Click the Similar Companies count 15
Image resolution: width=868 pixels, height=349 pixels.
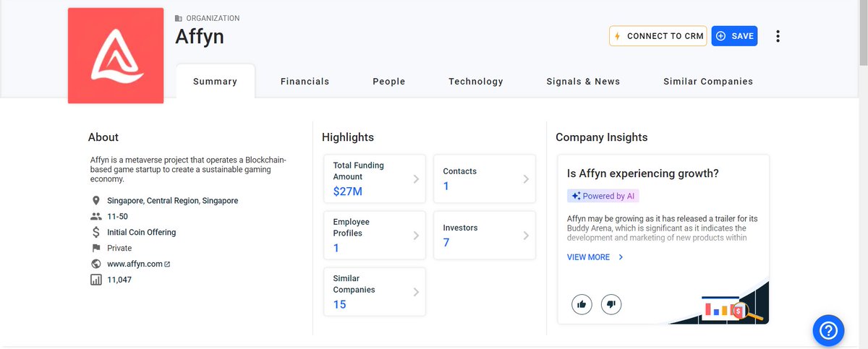point(339,304)
